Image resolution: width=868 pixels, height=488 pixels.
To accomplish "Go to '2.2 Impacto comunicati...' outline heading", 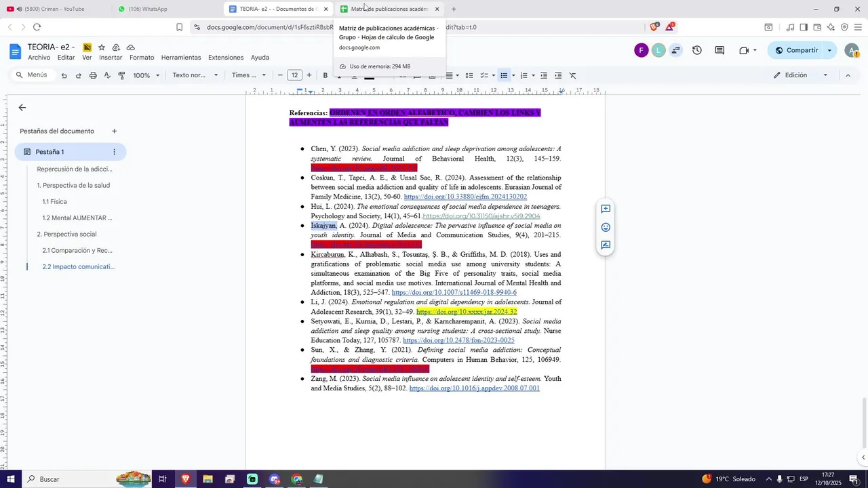I will tap(79, 266).
